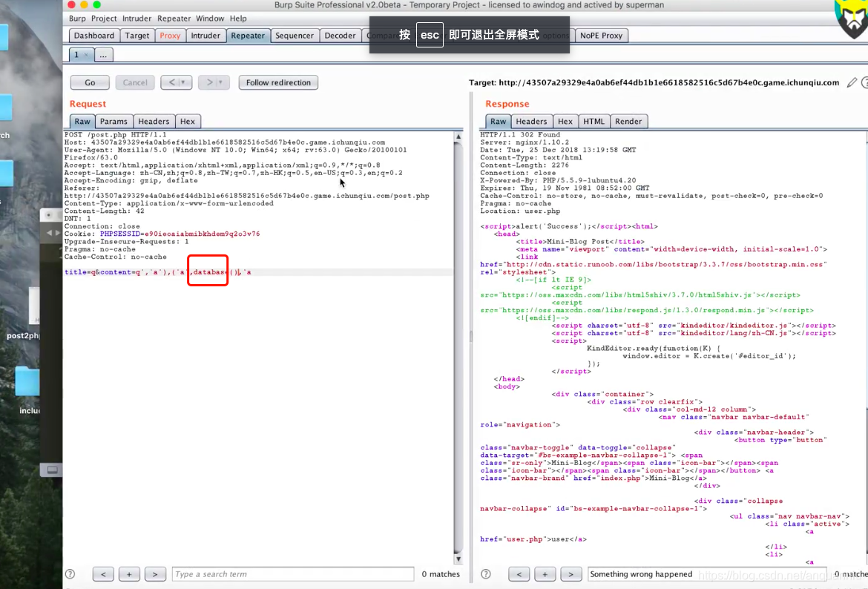Image resolution: width=868 pixels, height=589 pixels.
Task: Open the back history dropdown arrow
Action: [x=185, y=82]
